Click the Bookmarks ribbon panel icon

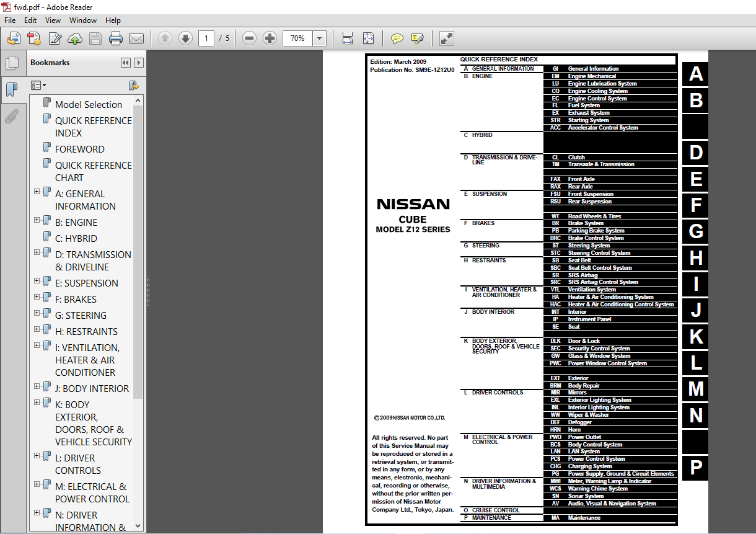(x=12, y=89)
